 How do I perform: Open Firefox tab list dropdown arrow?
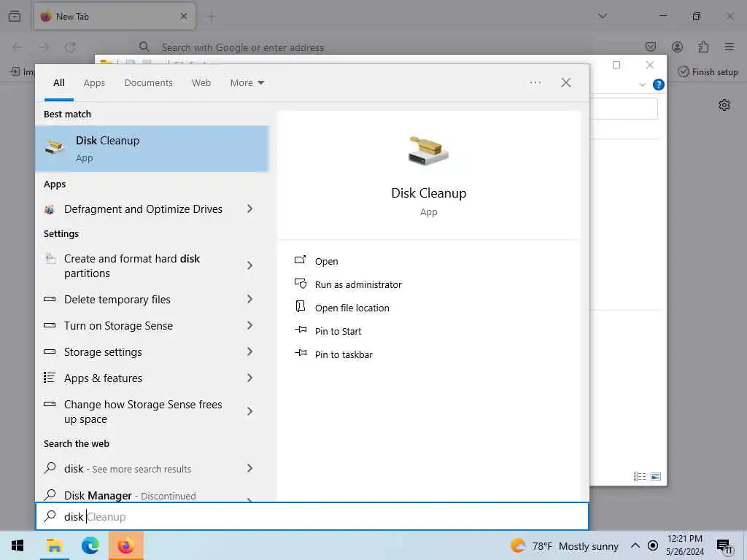pos(602,16)
